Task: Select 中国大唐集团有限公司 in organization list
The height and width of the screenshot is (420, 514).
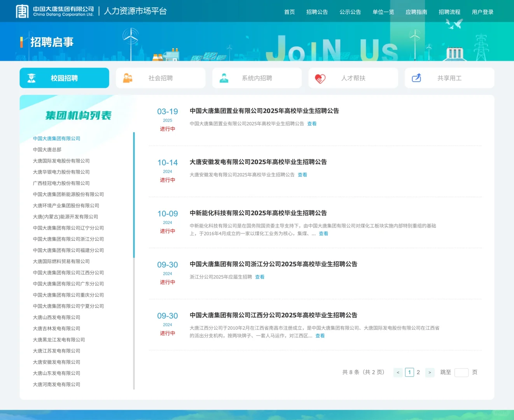Action: point(57,138)
